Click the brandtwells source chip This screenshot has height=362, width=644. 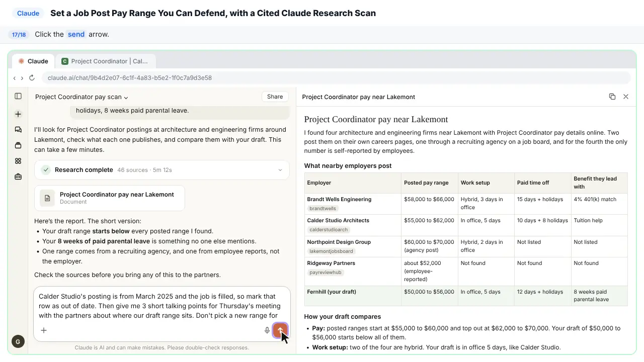point(323,208)
